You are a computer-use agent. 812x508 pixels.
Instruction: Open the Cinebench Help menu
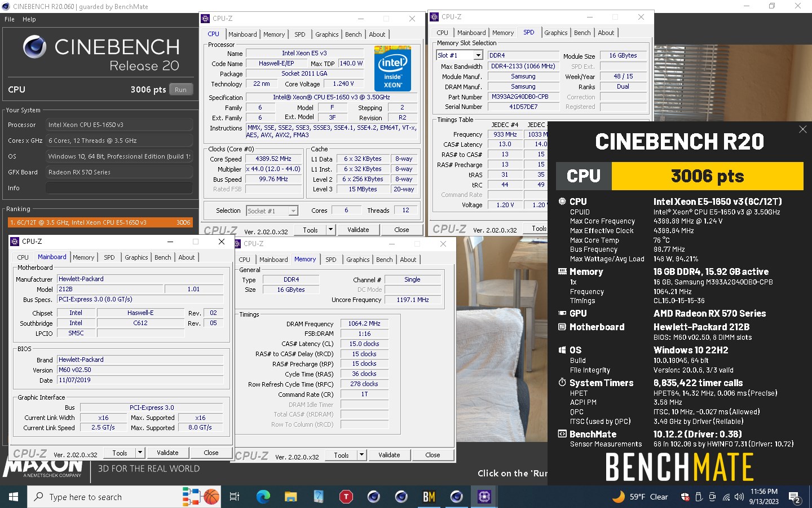click(x=29, y=19)
